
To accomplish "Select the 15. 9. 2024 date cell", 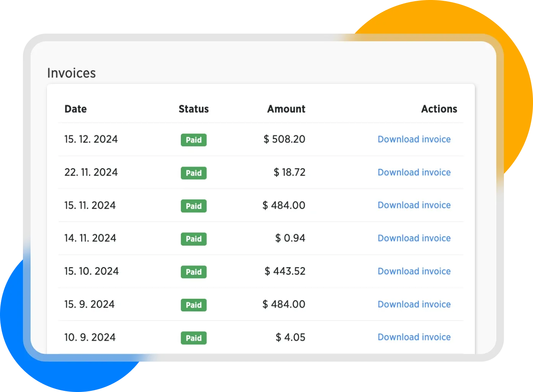I will pyautogui.click(x=89, y=305).
